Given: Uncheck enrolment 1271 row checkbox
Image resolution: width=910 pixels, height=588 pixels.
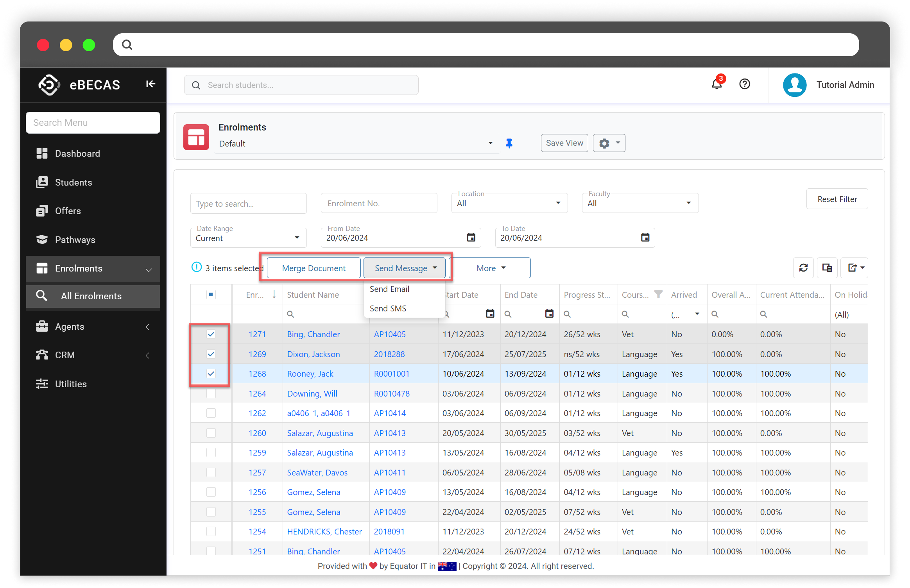Looking at the screenshot, I should point(211,334).
